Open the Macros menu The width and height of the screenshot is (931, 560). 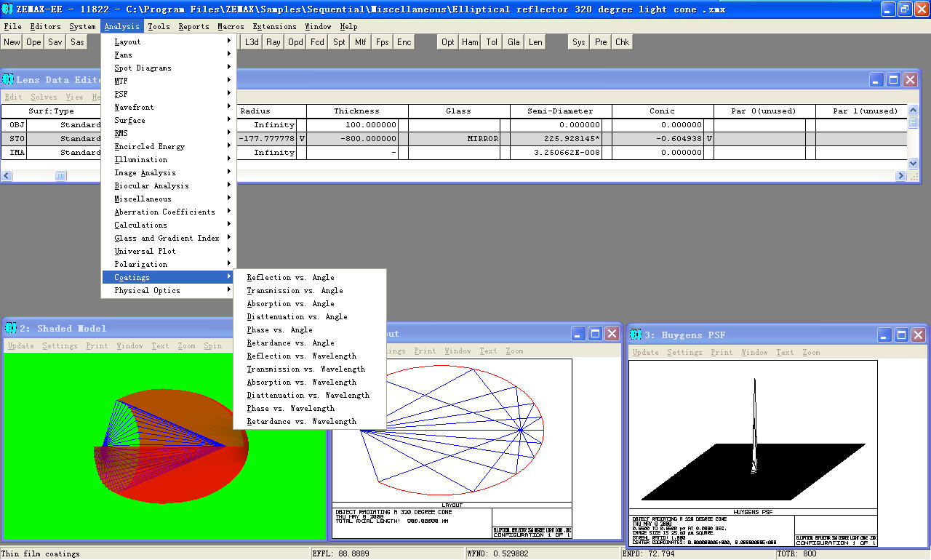click(x=231, y=26)
